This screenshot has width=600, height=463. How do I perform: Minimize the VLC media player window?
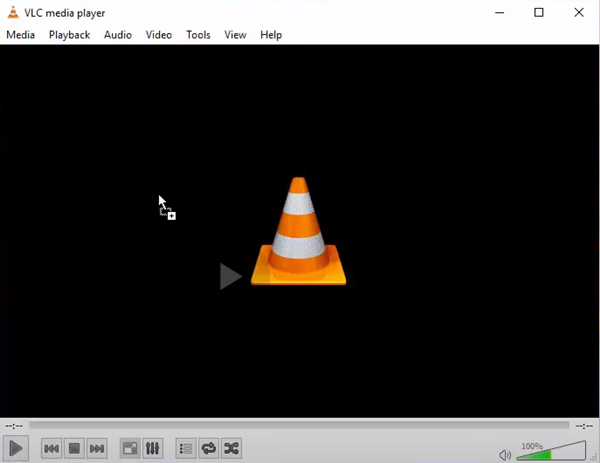pos(499,13)
